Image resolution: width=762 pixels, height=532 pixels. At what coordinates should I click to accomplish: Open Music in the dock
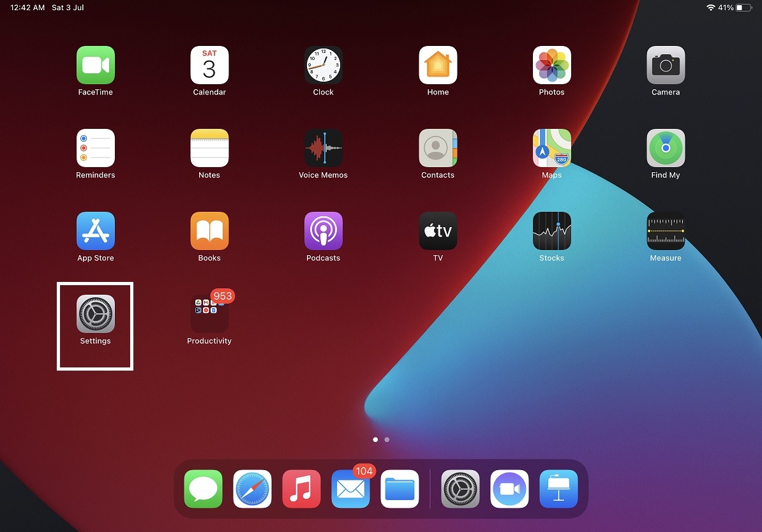[301, 489]
